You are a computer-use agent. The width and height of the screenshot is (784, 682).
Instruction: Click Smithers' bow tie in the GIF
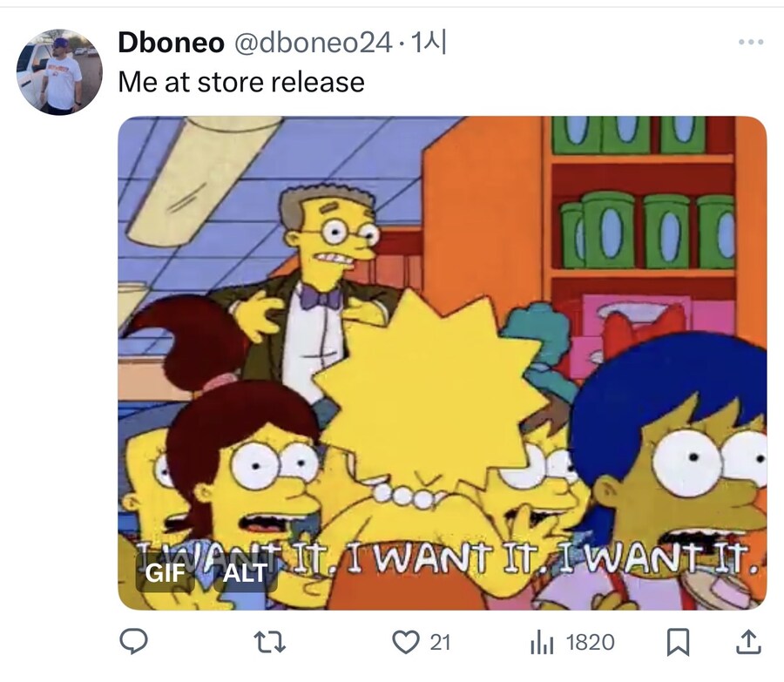tap(321, 298)
